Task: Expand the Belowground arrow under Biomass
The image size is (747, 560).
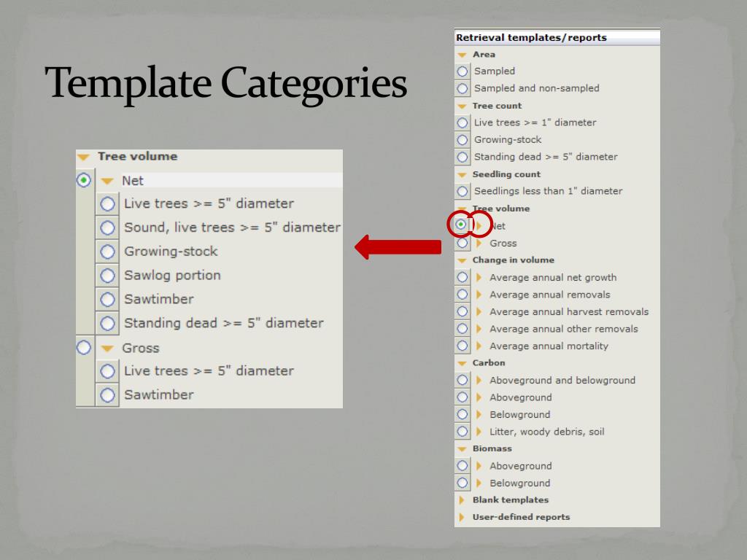Action: (479, 483)
